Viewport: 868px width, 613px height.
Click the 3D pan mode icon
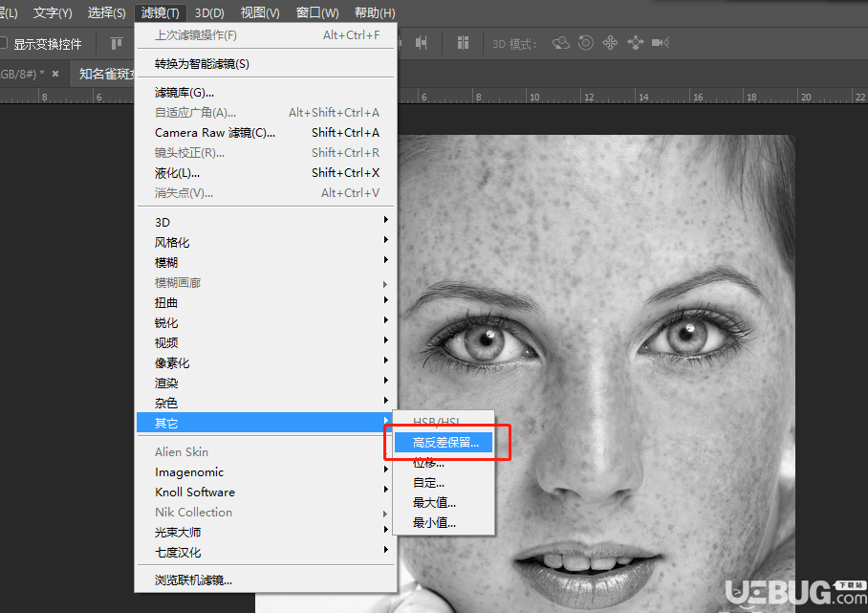tap(610, 43)
